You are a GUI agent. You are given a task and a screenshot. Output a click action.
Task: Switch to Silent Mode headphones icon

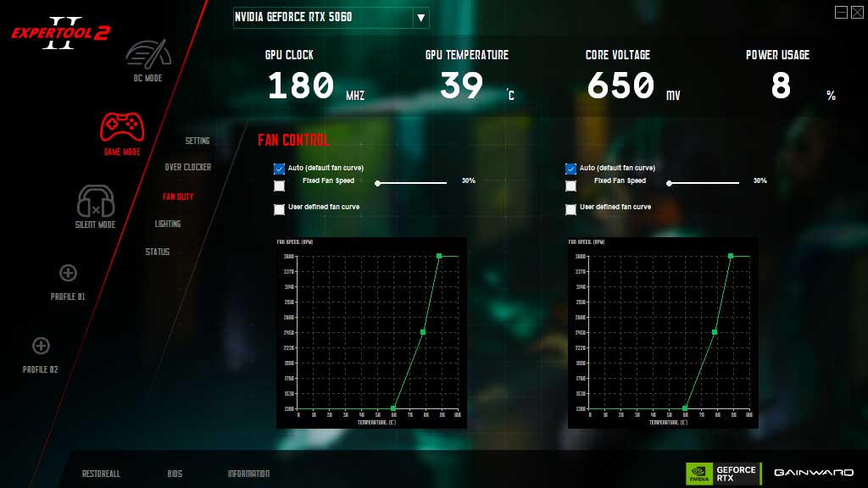pos(96,202)
